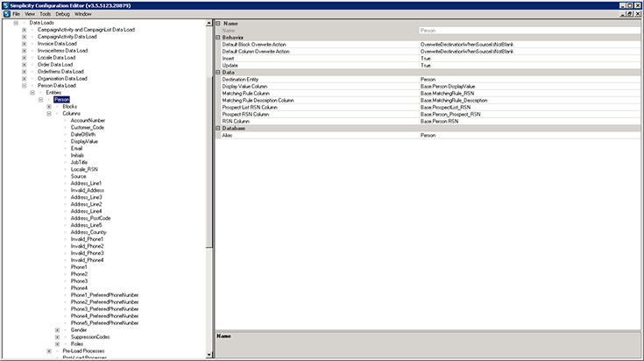
Task: Expand the Organisation Data Load node
Action: [25, 79]
